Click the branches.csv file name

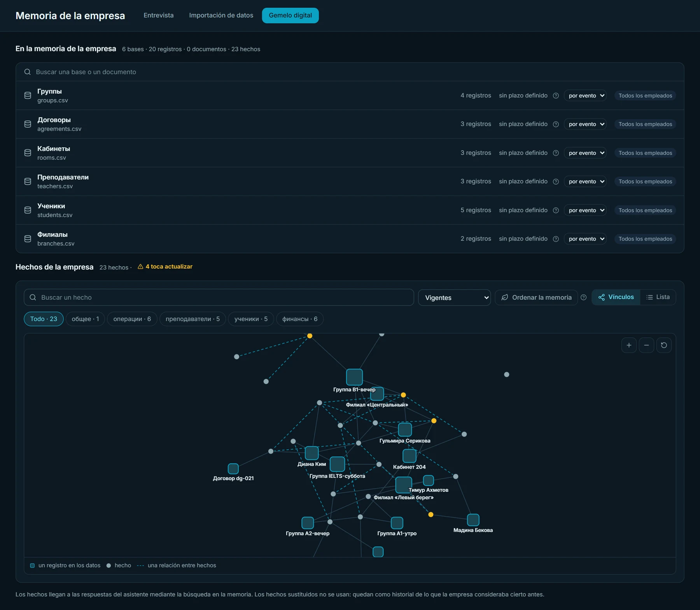pyautogui.click(x=56, y=244)
